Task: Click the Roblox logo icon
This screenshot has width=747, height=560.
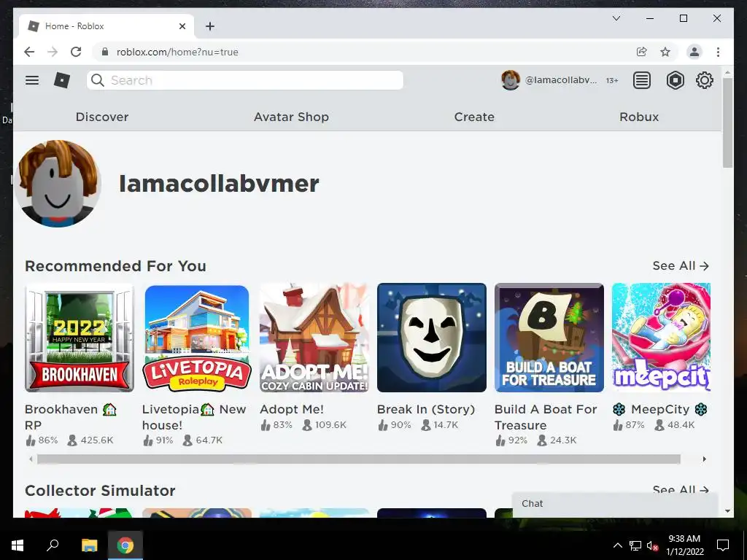Action: click(62, 80)
